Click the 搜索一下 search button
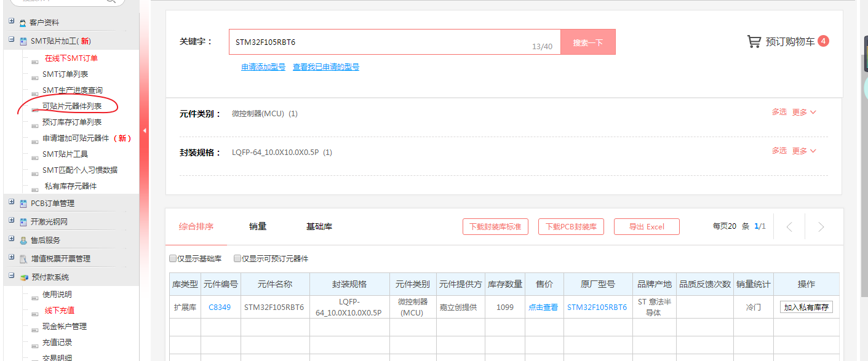 (x=587, y=42)
